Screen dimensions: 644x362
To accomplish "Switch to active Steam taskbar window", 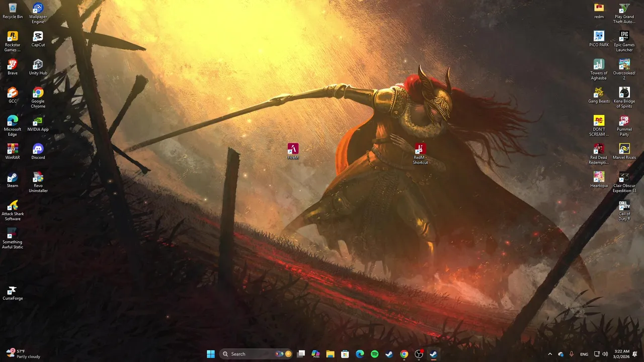I will coord(433,354).
